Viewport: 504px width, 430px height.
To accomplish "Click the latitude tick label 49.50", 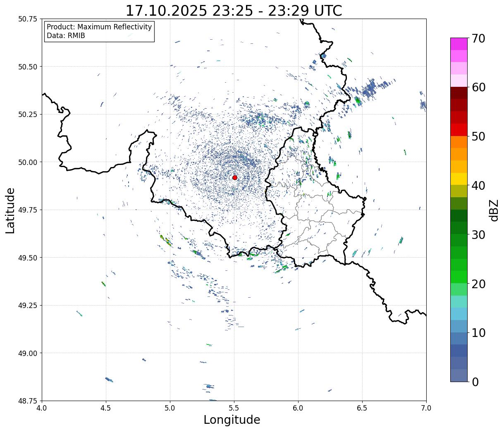I will coord(28,258).
